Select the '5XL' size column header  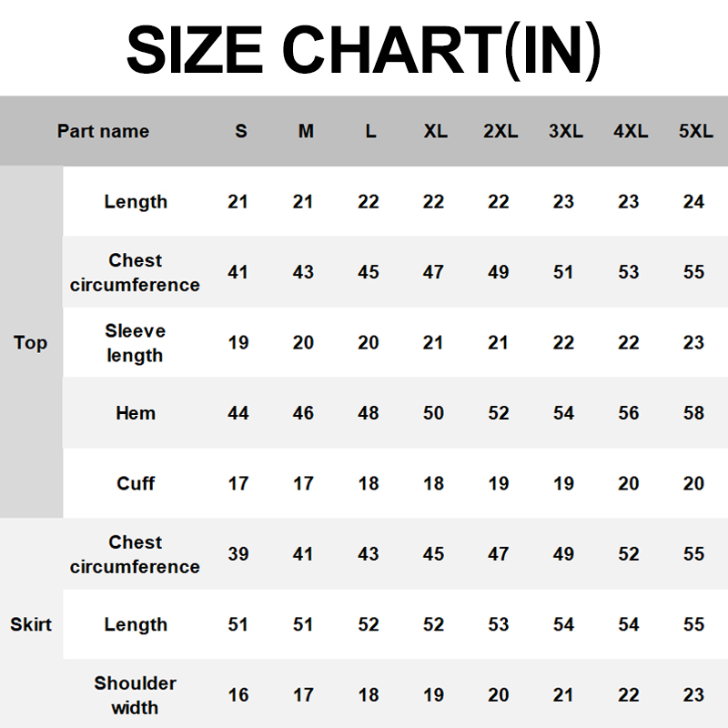pos(695,131)
